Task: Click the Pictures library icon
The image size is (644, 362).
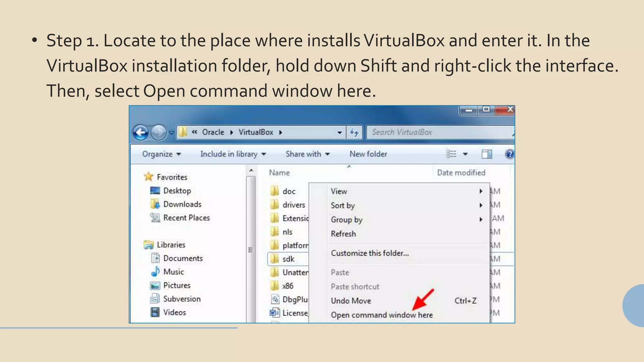Action: click(155, 286)
